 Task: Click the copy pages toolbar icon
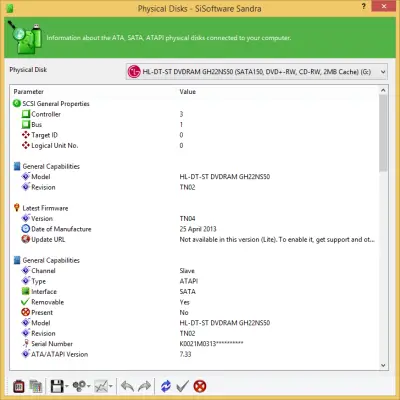[35, 386]
